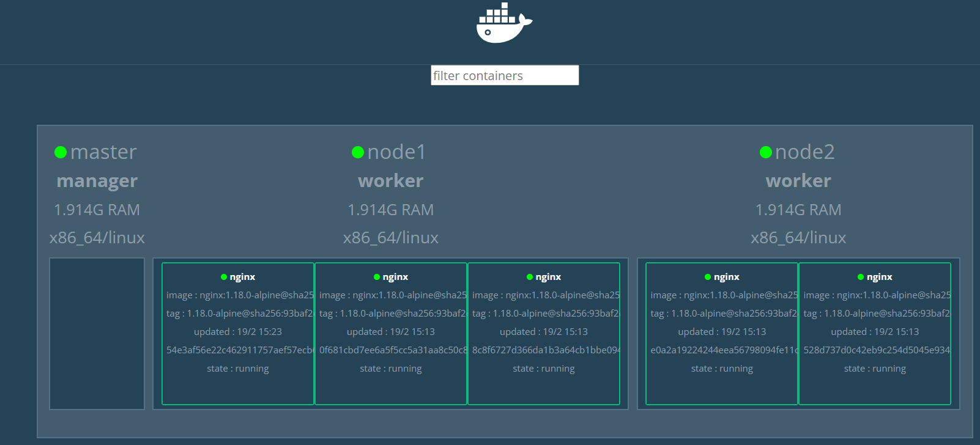The image size is (980, 445).
Task: Click the image line in container e0a2a192
Action: [x=724, y=295]
